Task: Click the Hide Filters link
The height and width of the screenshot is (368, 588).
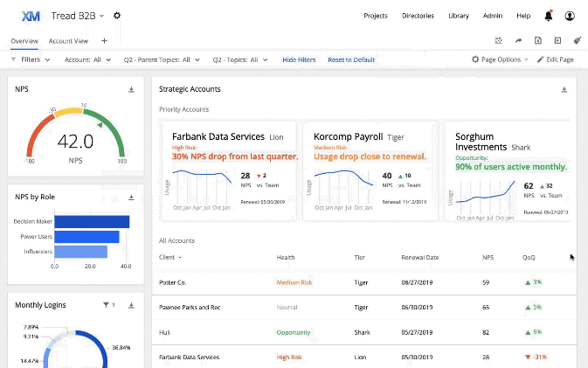Action: click(299, 59)
